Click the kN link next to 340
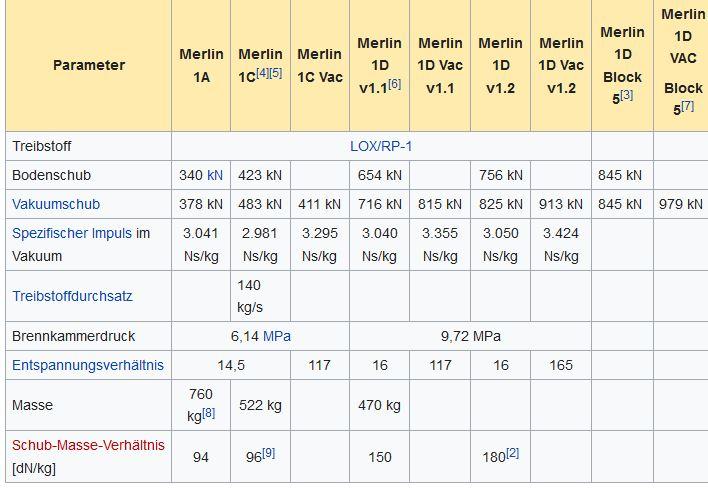The height and width of the screenshot is (490, 708). pos(215,175)
